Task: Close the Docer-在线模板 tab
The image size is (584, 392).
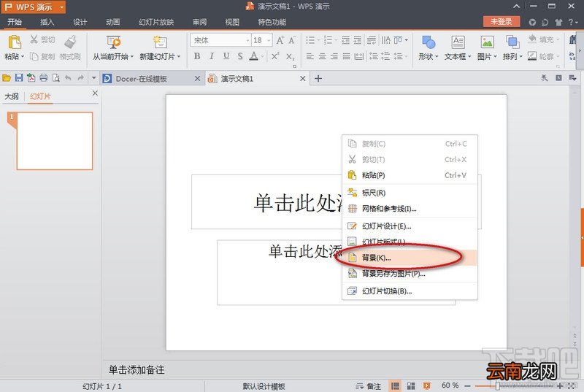Action: [197, 79]
